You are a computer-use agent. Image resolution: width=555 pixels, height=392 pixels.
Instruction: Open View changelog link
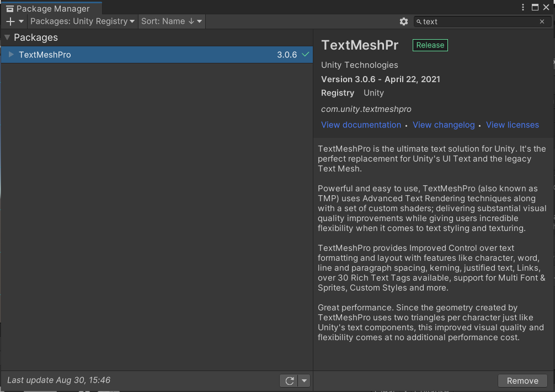click(x=444, y=125)
